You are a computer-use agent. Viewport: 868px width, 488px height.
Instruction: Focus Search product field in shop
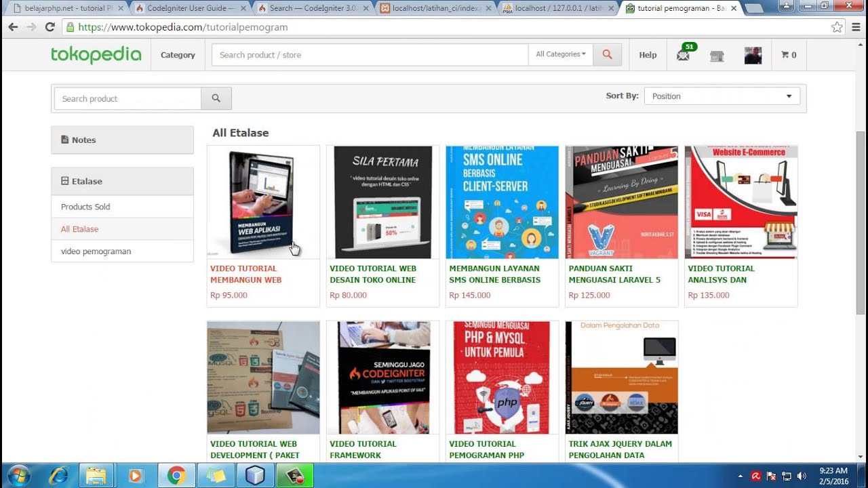[127, 98]
